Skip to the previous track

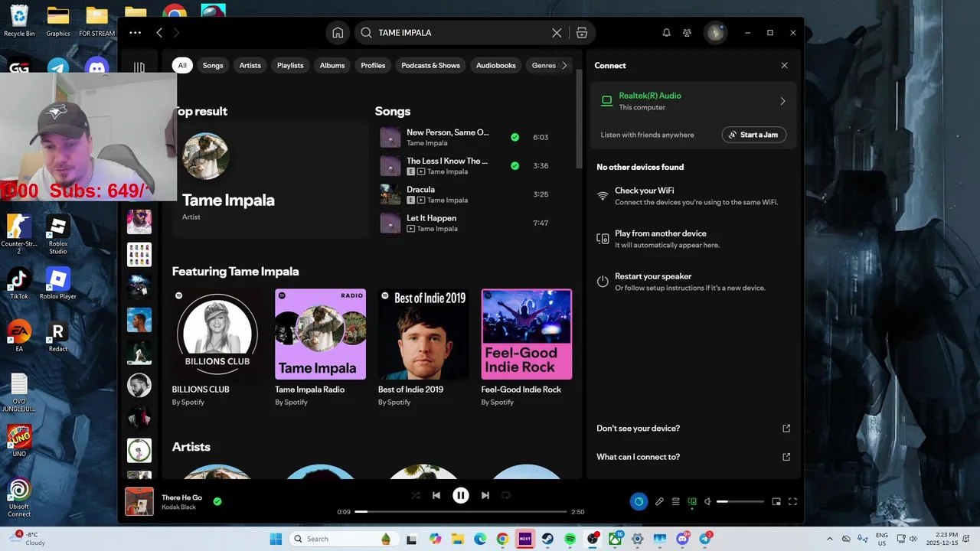coord(436,495)
